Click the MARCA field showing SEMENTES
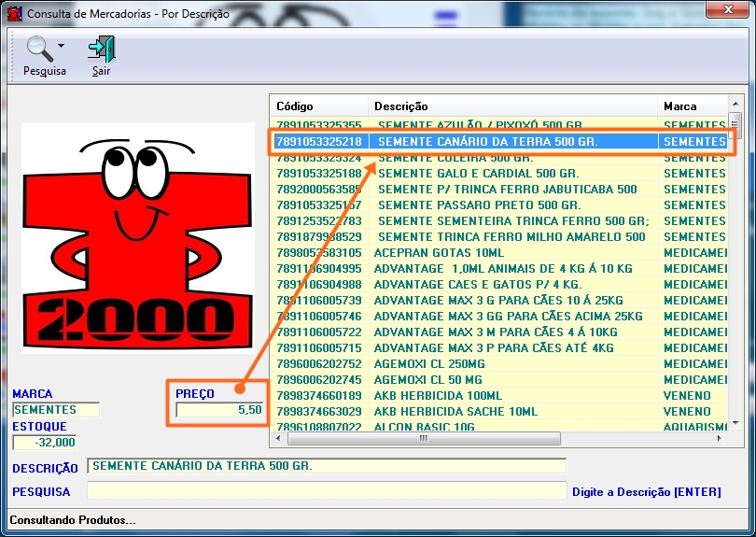 (x=56, y=410)
